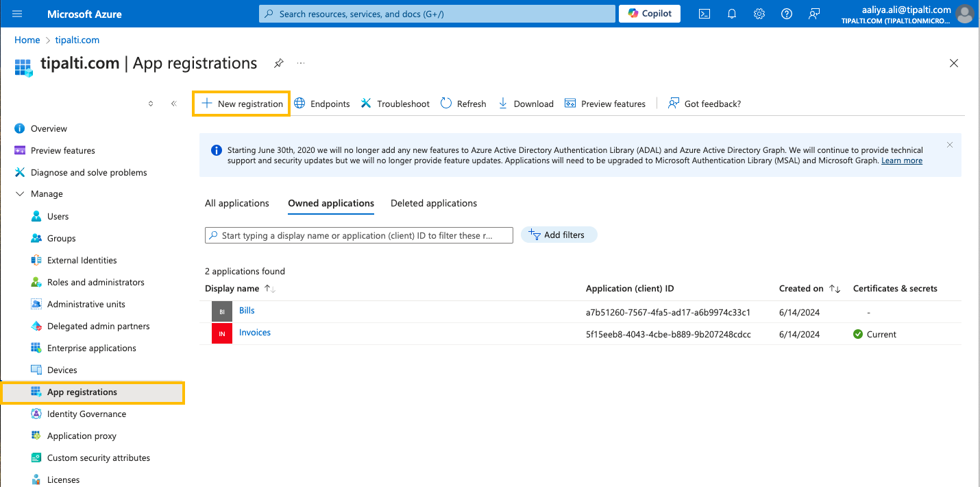980x487 pixels.
Task: Open the Invoices application link
Action: click(x=254, y=333)
